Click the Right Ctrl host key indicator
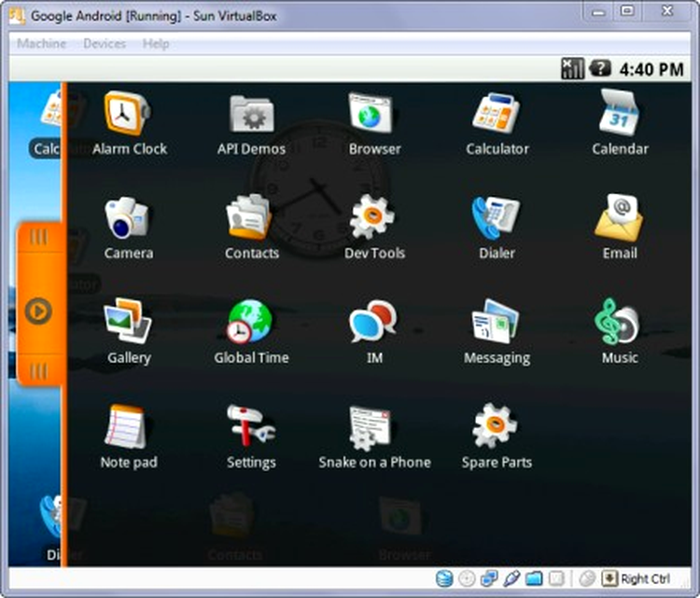The width and height of the screenshot is (700, 598). (x=637, y=578)
